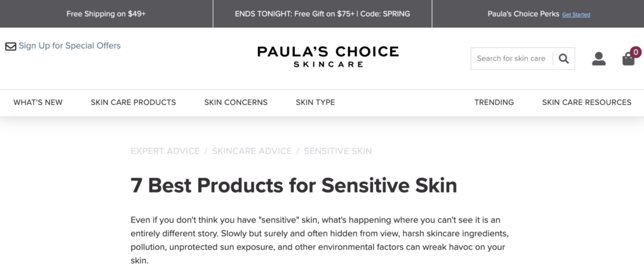Click the Free Shipping on $49+ banner
The height and width of the screenshot is (273, 644).
106,14
